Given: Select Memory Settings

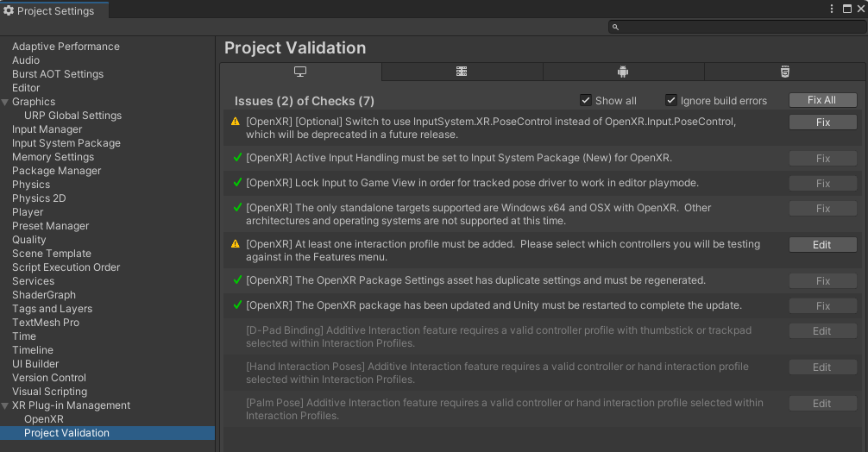Looking at the screenshot, I should click(x=53, y=157).
